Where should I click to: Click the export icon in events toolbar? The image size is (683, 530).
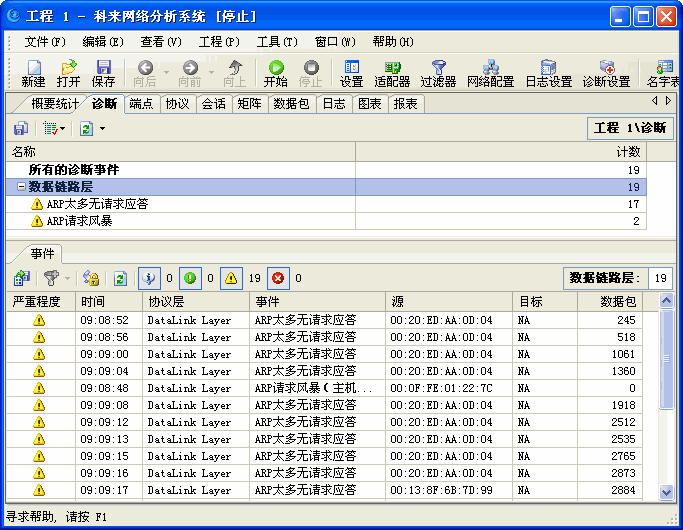tap(21, 278)
